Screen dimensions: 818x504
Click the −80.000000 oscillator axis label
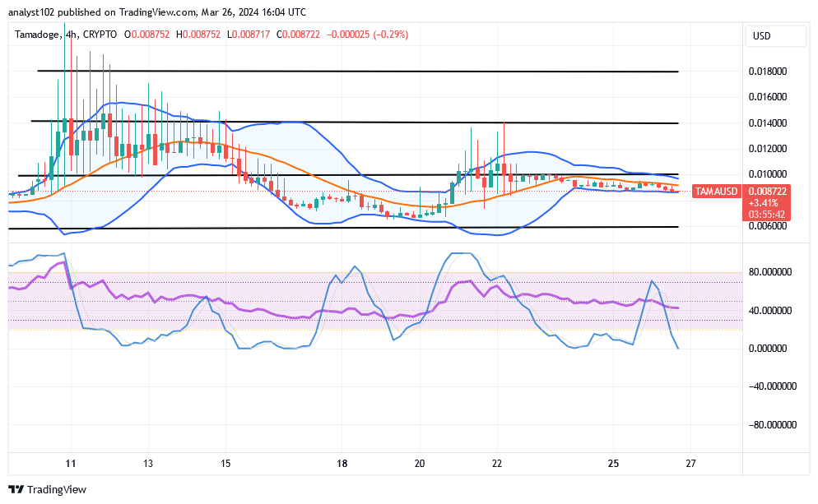pos(773,425)
